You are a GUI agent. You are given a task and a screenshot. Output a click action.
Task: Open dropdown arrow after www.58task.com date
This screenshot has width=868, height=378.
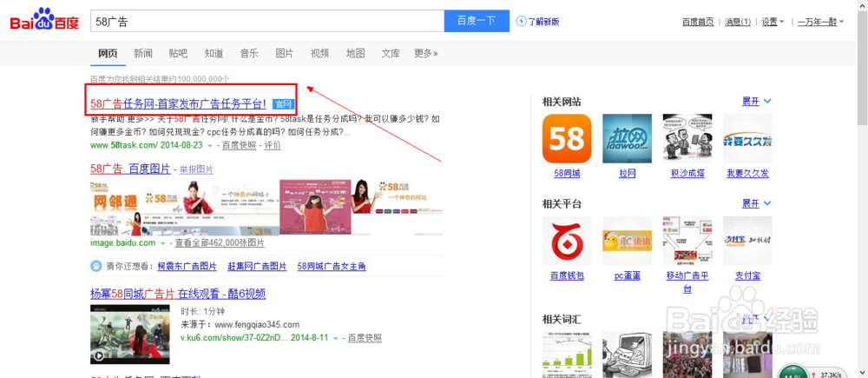[210, 146]
